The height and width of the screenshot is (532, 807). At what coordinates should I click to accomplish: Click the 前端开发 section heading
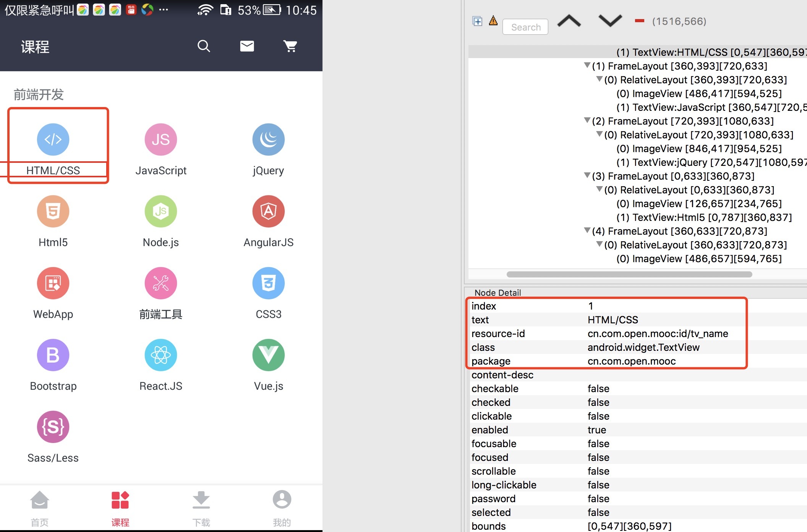(x=39, y=94)
